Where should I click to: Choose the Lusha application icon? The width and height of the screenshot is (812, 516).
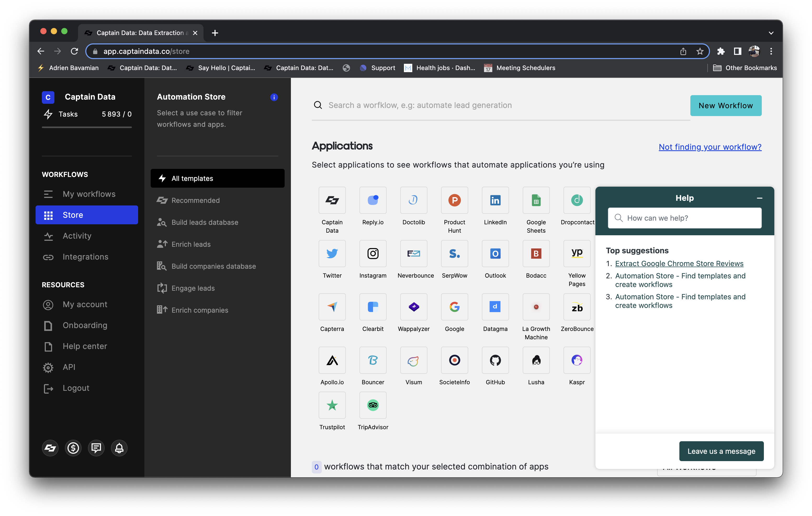coord(536,360)
